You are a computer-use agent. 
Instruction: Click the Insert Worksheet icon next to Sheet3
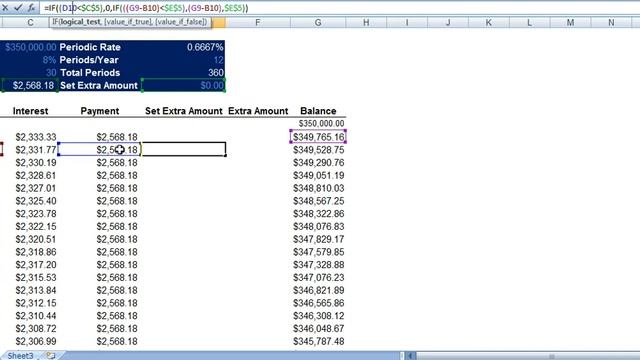51,356
